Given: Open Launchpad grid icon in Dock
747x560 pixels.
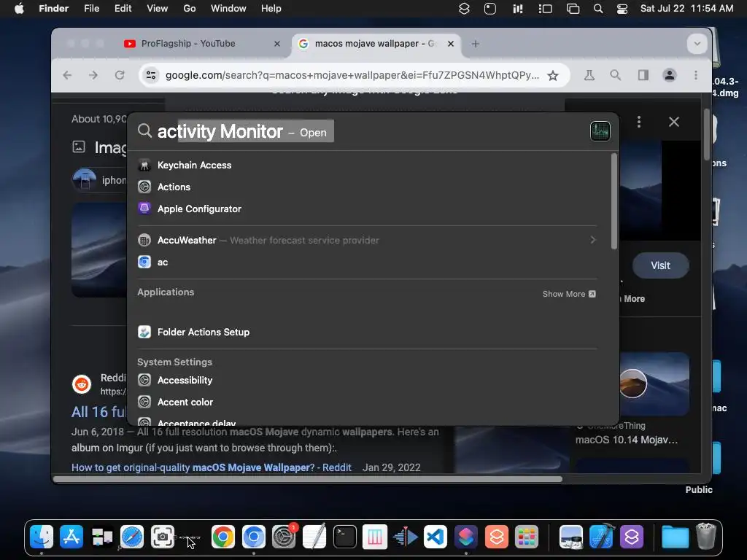Looking at the screenshot, I should [527, 537].
